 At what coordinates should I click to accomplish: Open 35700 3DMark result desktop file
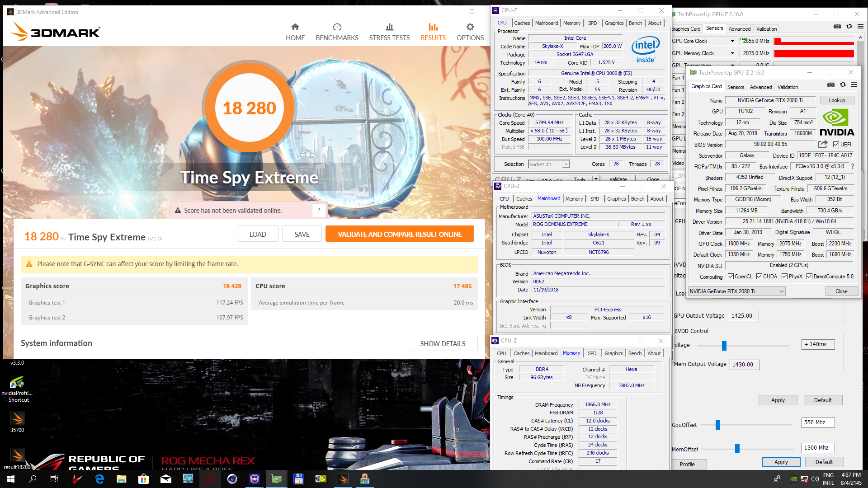click(x=17, y=422)
